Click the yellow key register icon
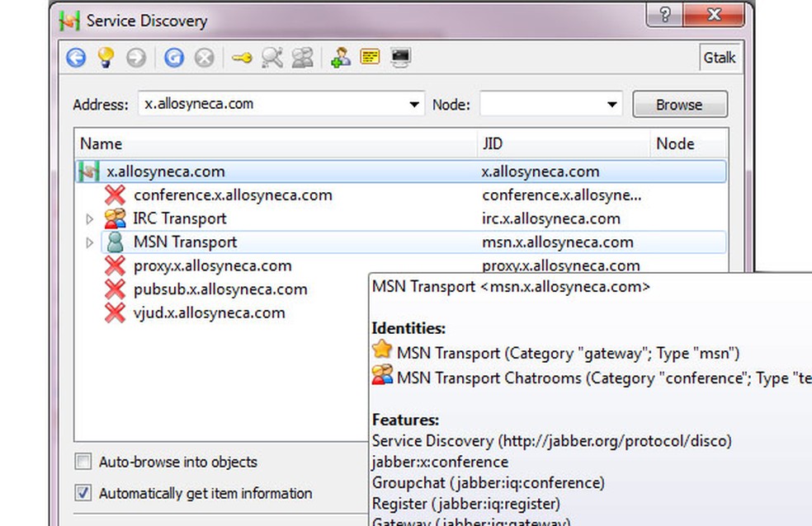The height and width of the screenshot is (526, 812). point(241,58)
